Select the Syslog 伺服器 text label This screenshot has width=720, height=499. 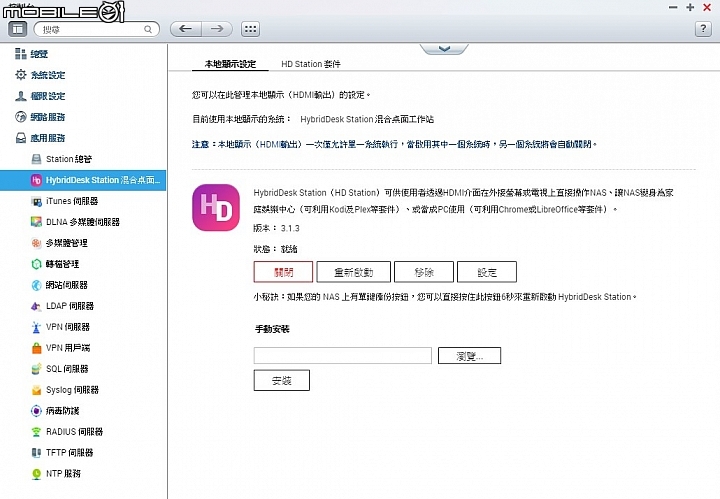[x=73, y=390]
